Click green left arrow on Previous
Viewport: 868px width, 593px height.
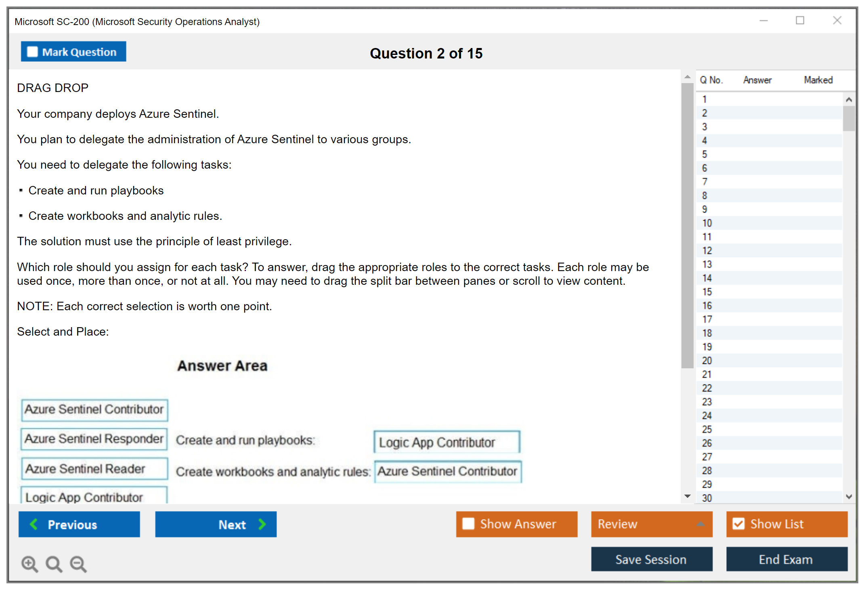coord(34,524)
